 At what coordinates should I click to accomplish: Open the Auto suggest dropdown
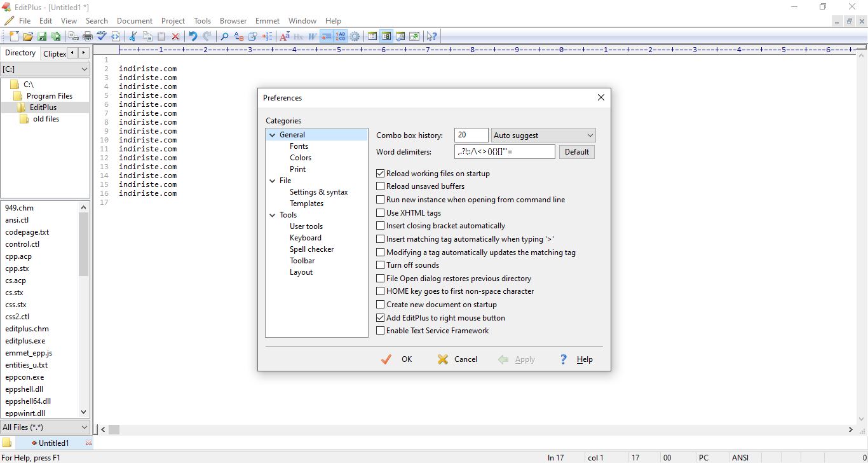[543, 135]
